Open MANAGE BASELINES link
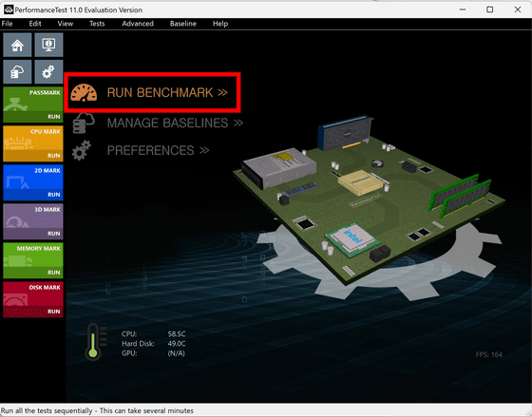 175,123
